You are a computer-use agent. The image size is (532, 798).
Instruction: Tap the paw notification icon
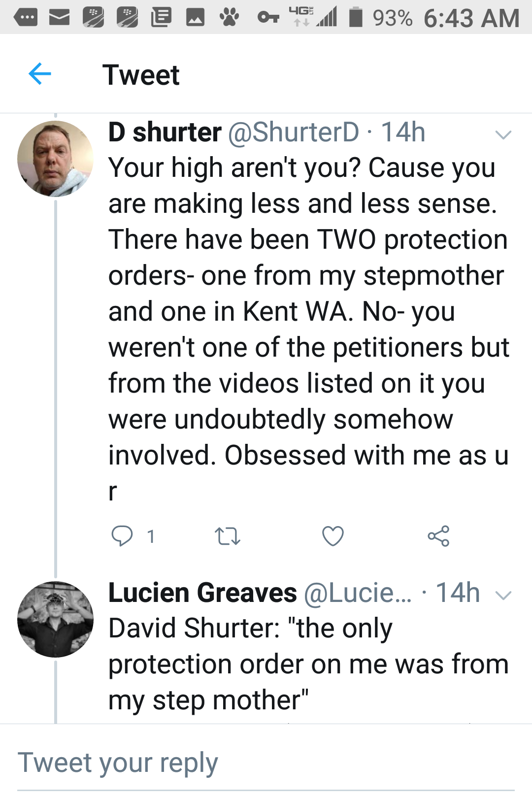click(x=229, y=18)
